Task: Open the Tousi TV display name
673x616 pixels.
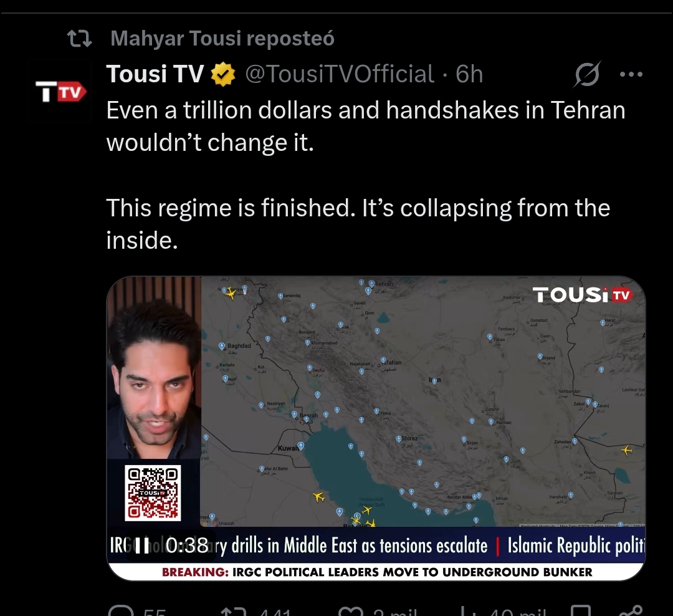Action: pos(155,74)
